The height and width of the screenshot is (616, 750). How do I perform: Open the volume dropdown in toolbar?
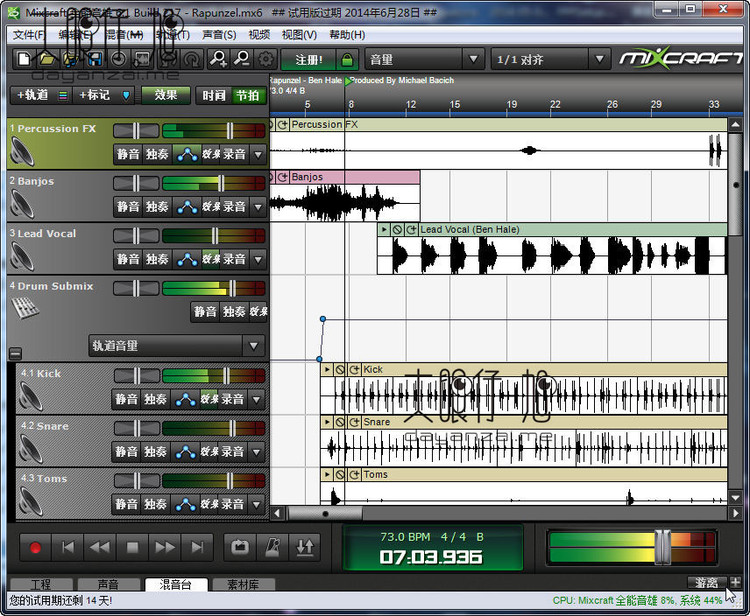point(474,59)
